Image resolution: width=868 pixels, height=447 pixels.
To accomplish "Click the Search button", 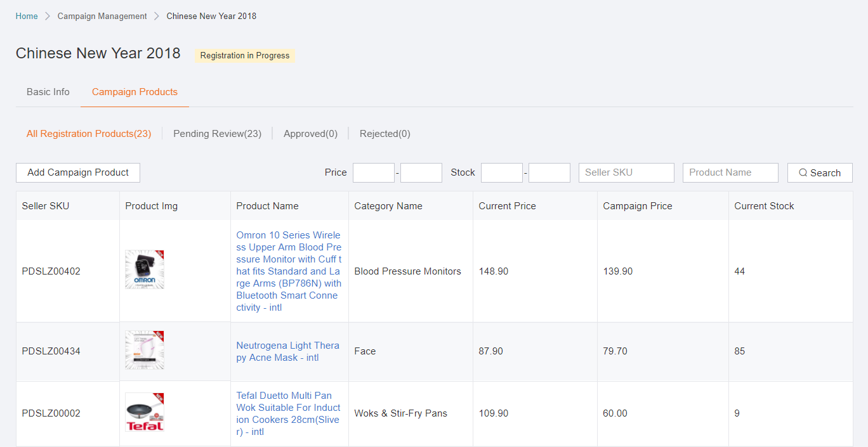I will click(820, 172).
